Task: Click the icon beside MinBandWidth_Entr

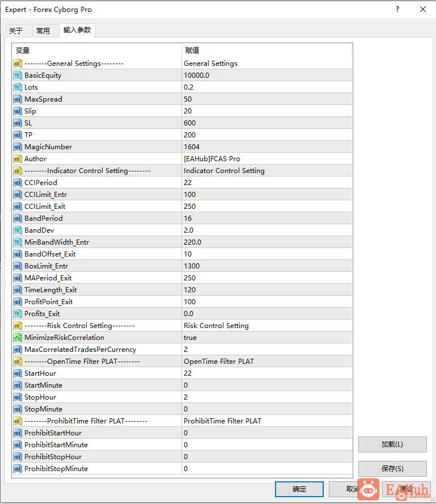Action: tap(18, 242)
